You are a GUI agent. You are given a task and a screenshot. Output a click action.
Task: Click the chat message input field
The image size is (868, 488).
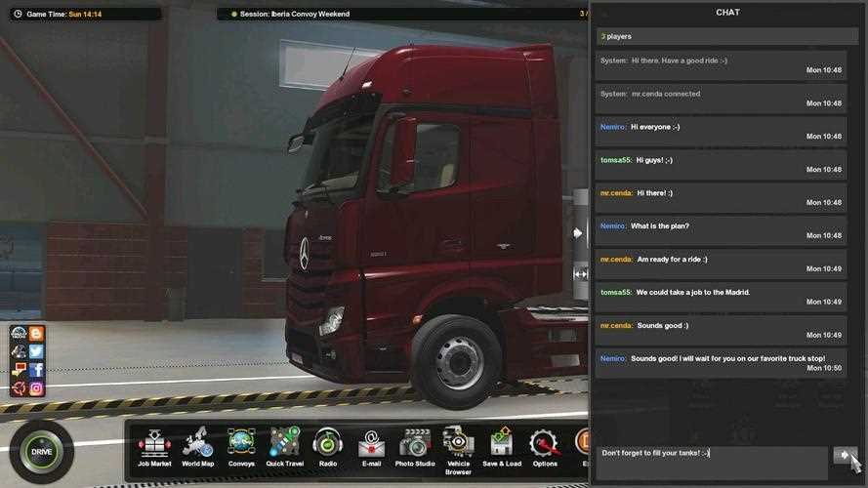click(x=712, y=463)
